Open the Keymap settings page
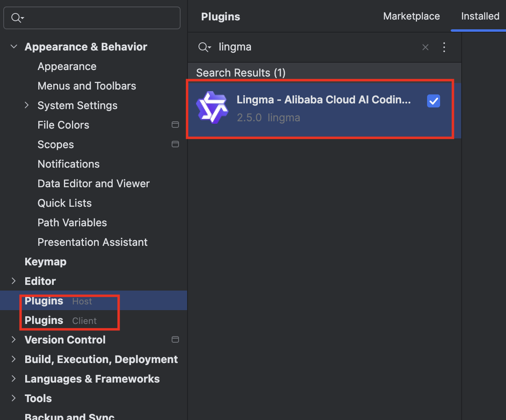506x420 pixels. tap(46, 262)
